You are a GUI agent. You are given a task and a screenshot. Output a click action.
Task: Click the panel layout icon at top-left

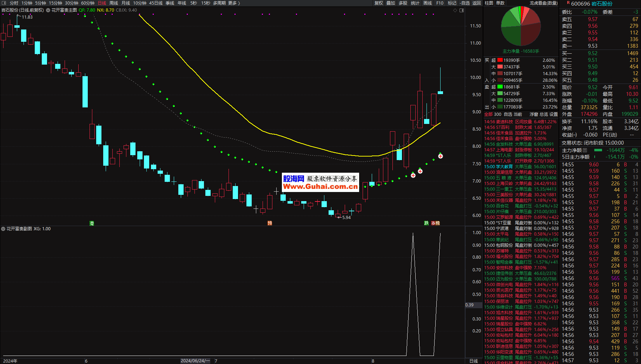point(5,3)
